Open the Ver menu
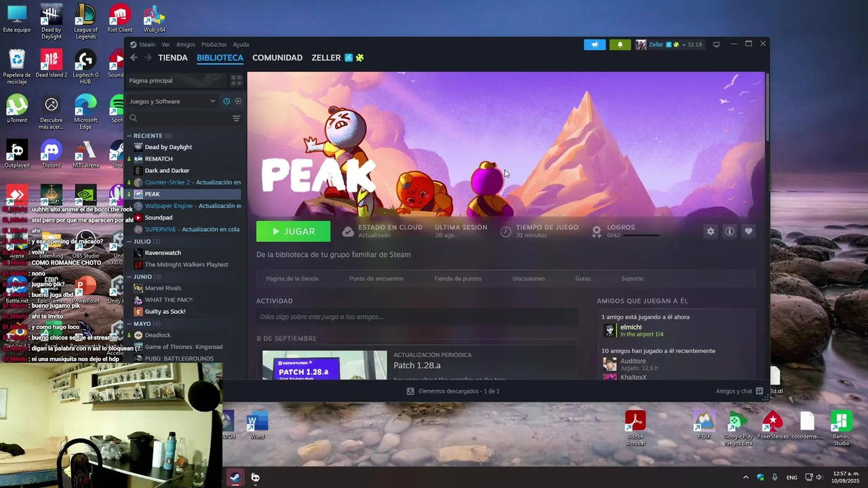This screenshot has width=868, height=488. (165, 45)
